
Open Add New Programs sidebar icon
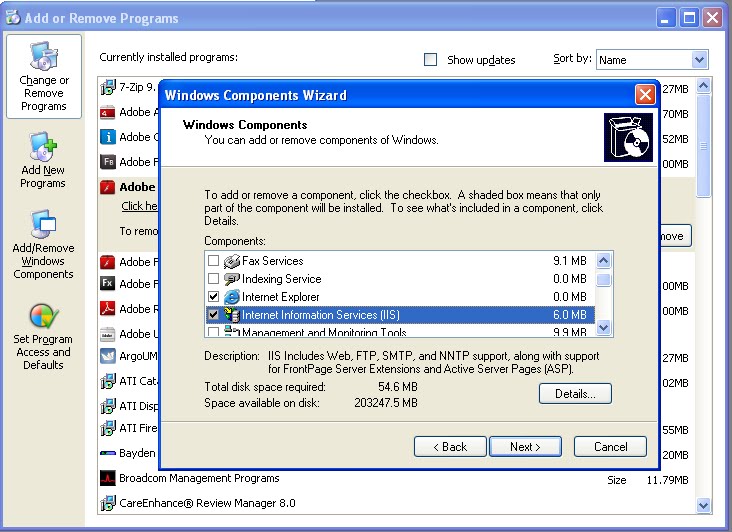[x=43, y=147]
